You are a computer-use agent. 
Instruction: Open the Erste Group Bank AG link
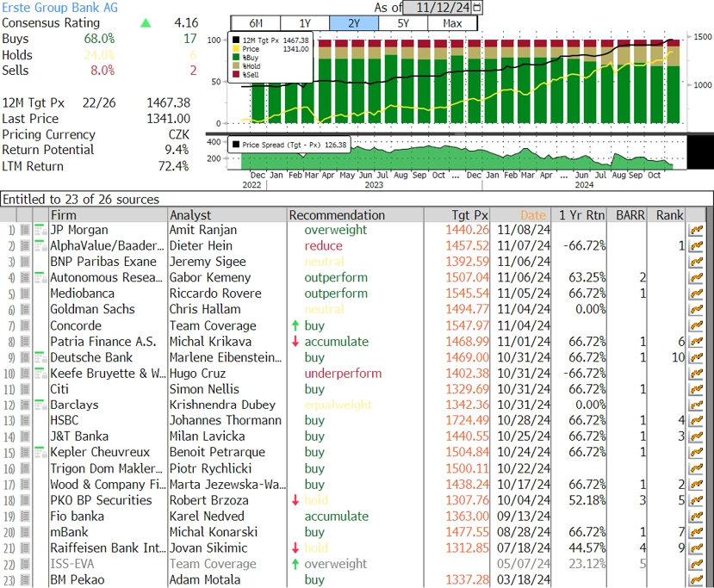click(59, 8)
